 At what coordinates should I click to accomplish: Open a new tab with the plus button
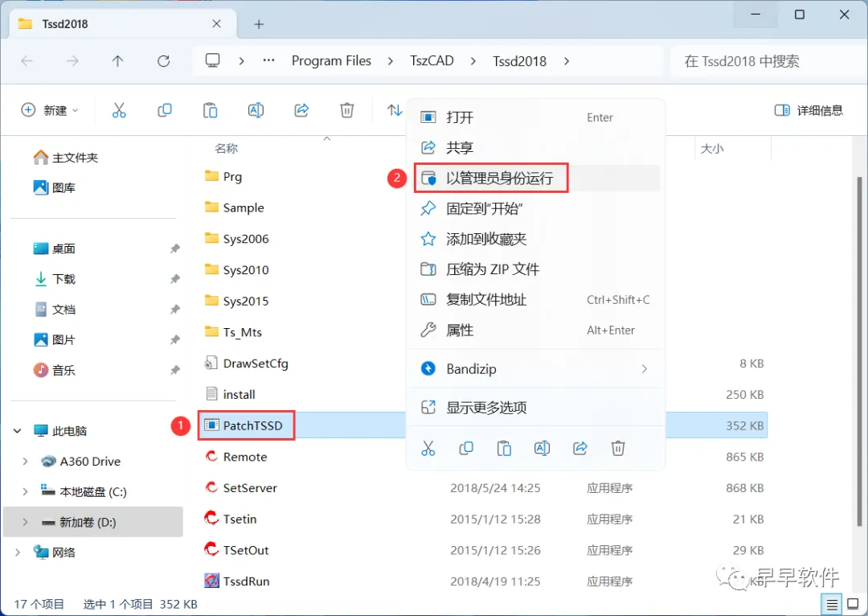click(x=259, y=24)
